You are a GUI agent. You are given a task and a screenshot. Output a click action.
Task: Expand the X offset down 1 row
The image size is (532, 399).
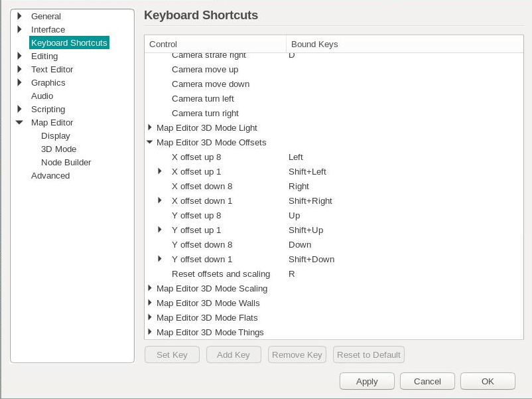click(160, 200)
